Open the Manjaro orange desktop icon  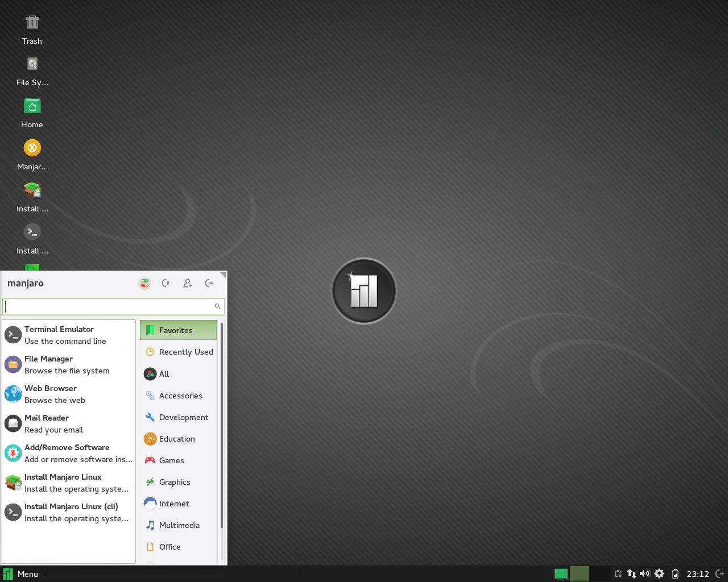pyautogui.click(x=32, y=155)
